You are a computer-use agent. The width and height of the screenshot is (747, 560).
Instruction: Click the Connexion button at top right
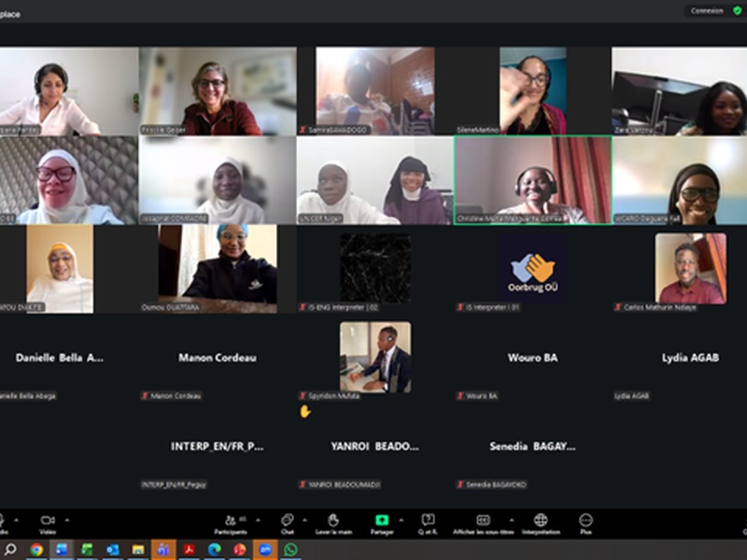(x=709, y=10)
